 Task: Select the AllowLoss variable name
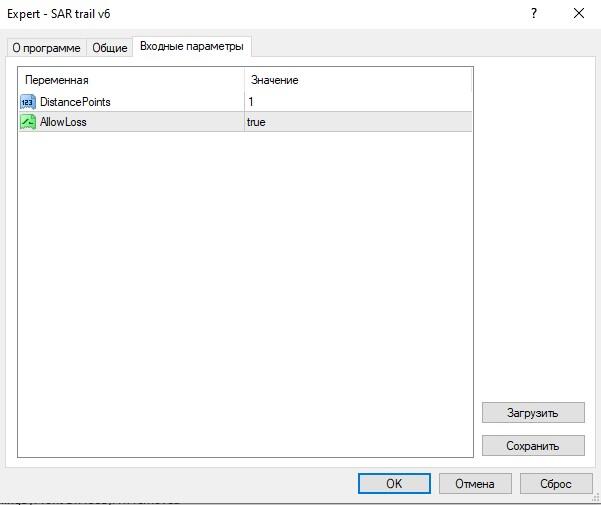coord(63,122)
